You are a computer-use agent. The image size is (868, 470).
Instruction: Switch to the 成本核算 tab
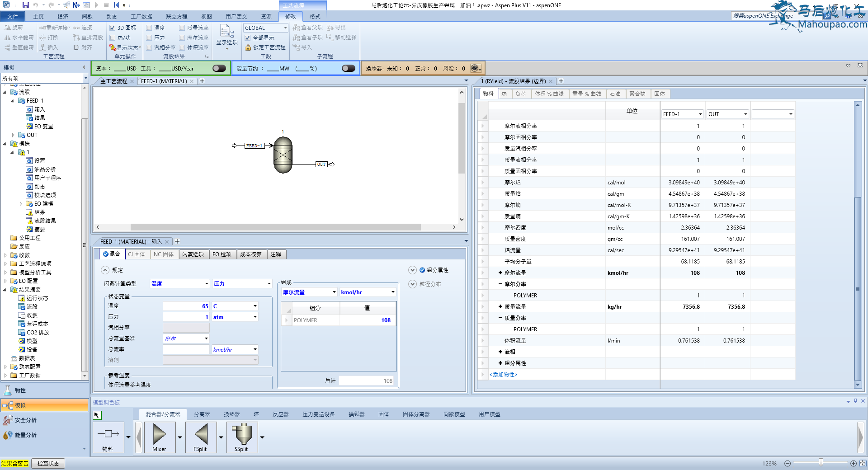tap(251, 254)
